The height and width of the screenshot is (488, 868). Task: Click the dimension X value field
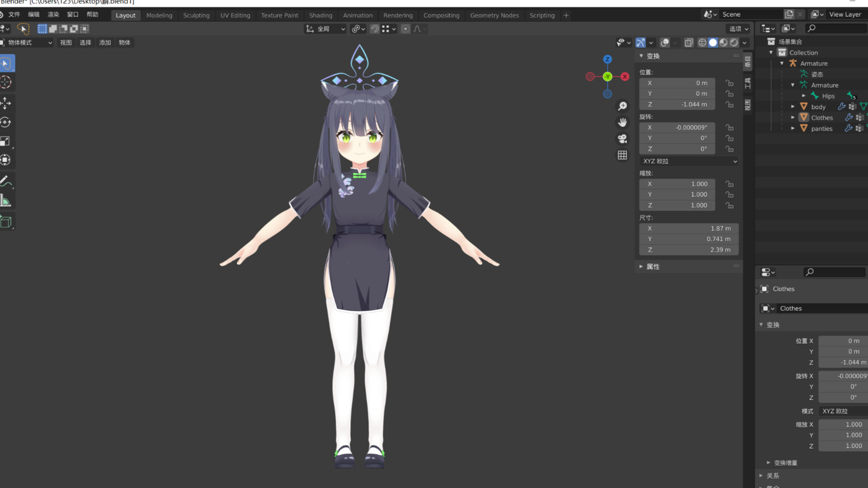point(689,228)
